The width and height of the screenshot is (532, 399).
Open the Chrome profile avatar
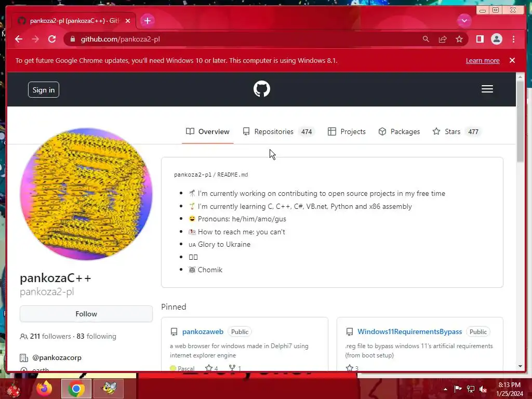point(496,39)
